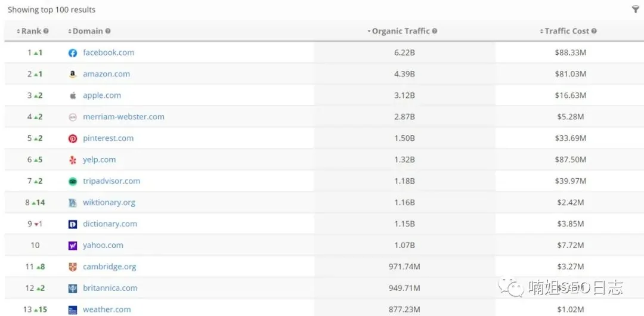This screenshot has height=316, width=644.
Task: Select the $5.28M traffic cost cell
Action: tap(571, 117)
